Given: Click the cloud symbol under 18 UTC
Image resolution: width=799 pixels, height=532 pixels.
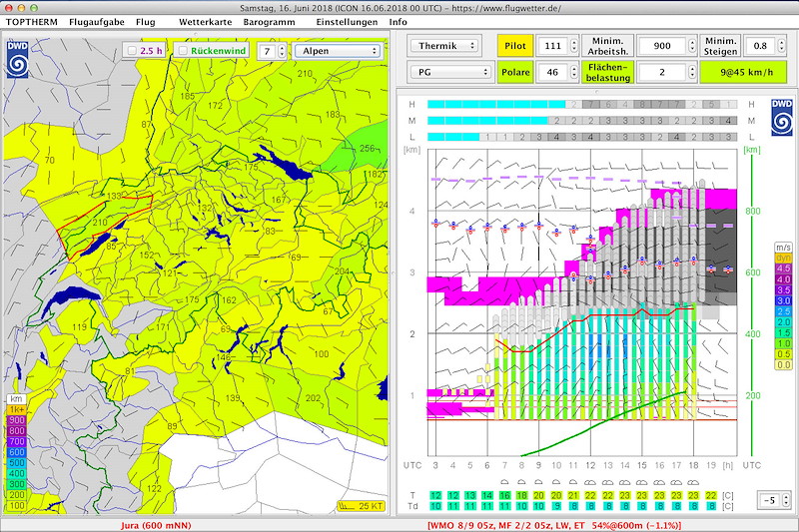Looking at the screenshot, I should click(x=693, y=482).
